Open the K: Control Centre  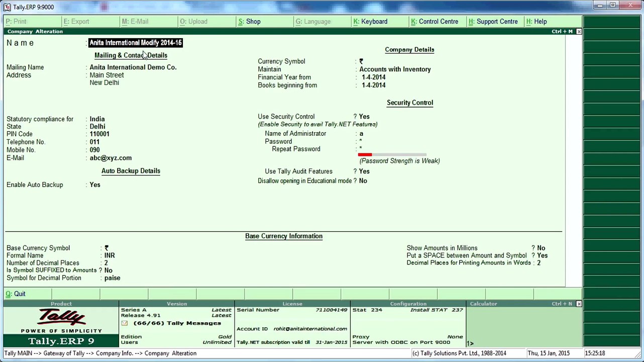point(438,22)
